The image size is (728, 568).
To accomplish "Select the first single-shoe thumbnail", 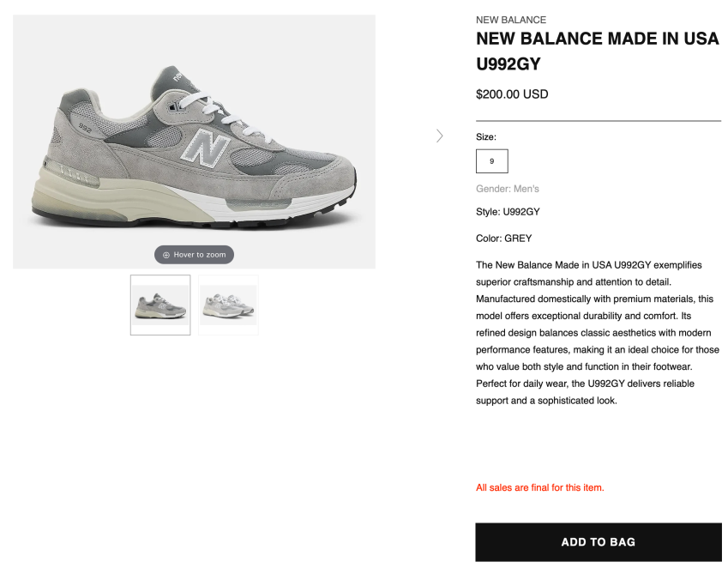I will pyautogui.click(x=160, y=305).
